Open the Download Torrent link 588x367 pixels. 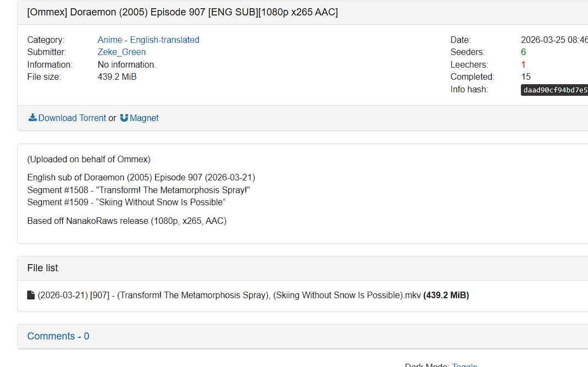(72, 118)
